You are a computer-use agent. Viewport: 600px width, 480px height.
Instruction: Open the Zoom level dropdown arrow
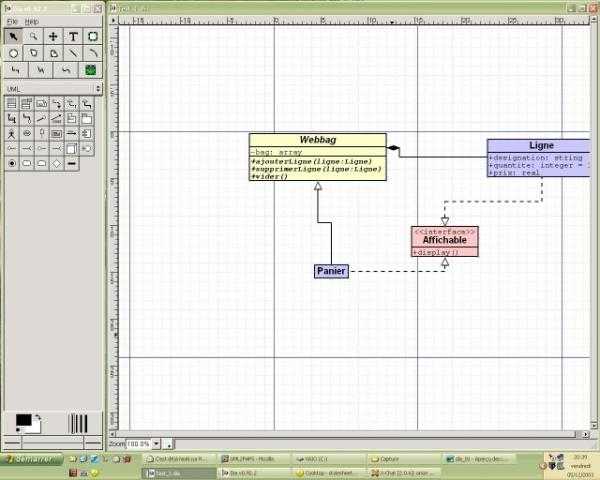tap(156, 444)
